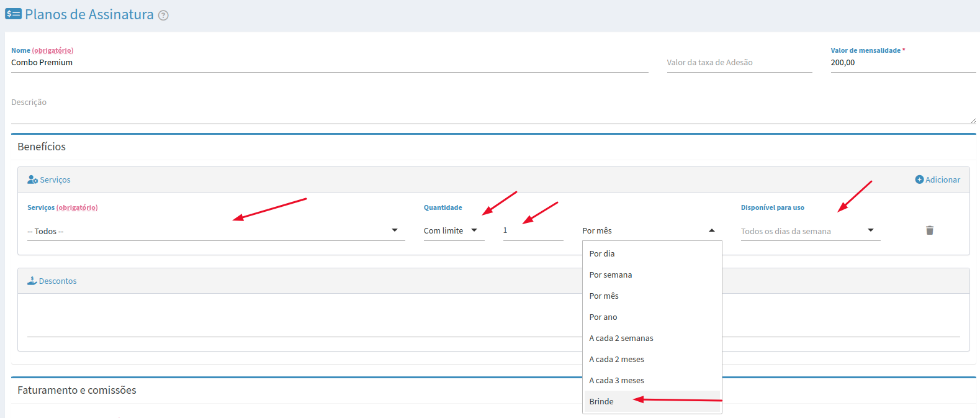The width and height of the screenshot is (980, 418).
Task: Click the 'Disponível para uso' label
Action: point(773,207)
